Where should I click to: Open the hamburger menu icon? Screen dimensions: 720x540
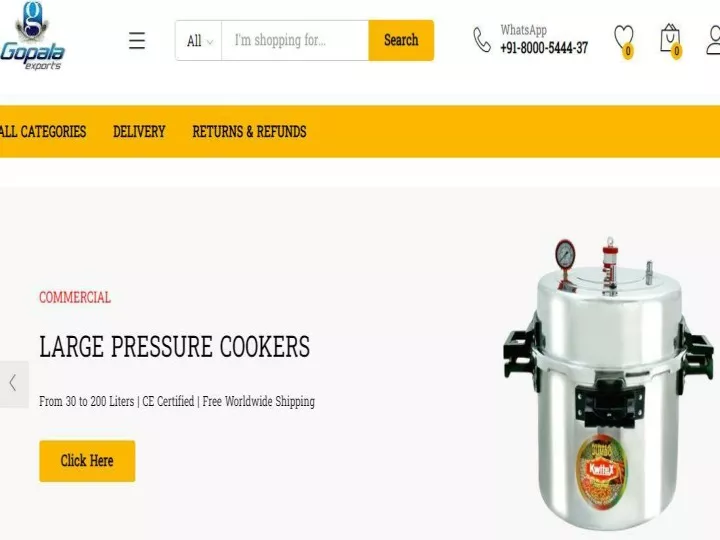pyautogui.click(x=137, y=40)
